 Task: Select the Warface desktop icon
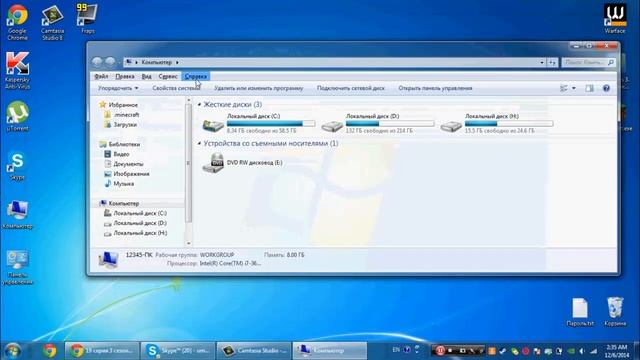(x=615, y=19)
